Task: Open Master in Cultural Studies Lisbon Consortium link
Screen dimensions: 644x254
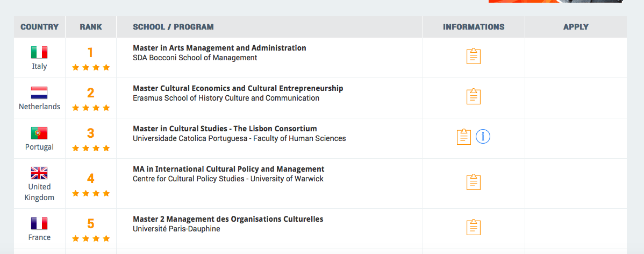Action: [225, 129]
